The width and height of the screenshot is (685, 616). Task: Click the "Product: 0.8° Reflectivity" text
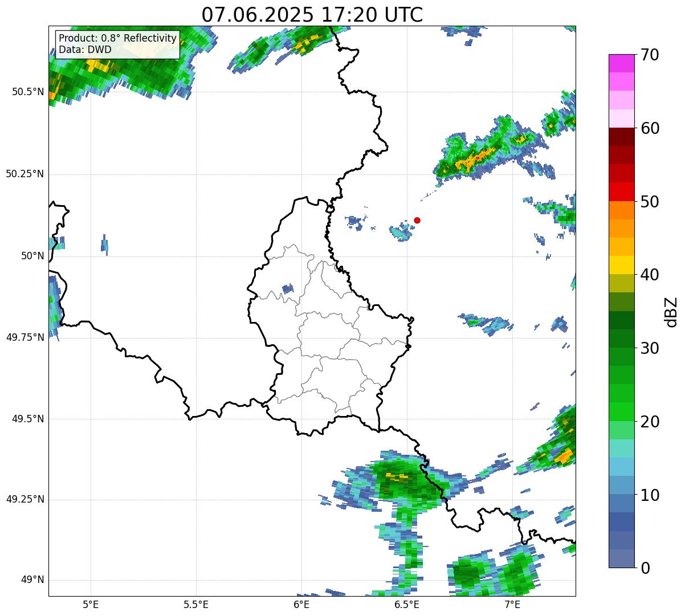coord(118,39)
